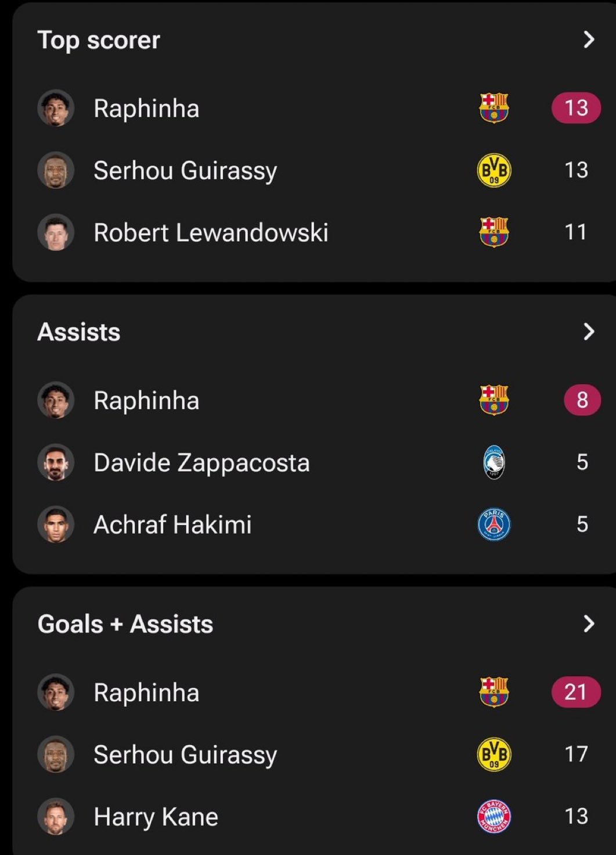Click Dortmund badge in Top scorer section
This screenshot has height=855, width=616.
tap(494, 170)
